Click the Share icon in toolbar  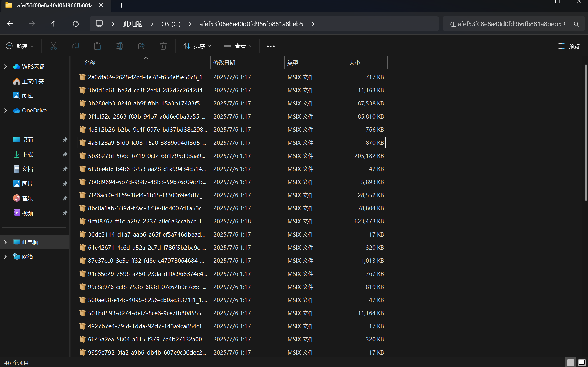coord(141,46)
